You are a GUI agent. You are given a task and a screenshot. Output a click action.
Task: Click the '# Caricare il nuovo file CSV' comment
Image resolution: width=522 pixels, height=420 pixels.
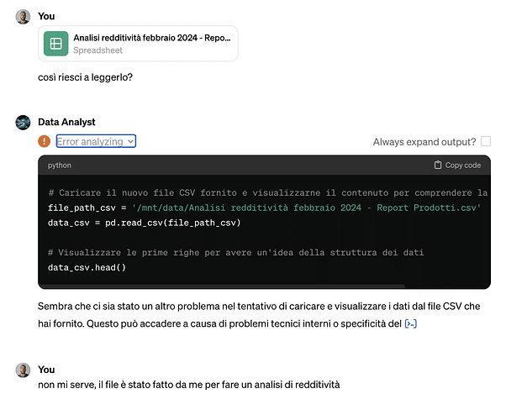267,192
